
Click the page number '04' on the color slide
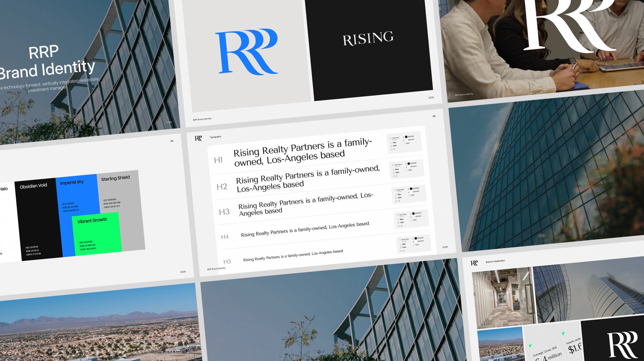tap(172, 141)
